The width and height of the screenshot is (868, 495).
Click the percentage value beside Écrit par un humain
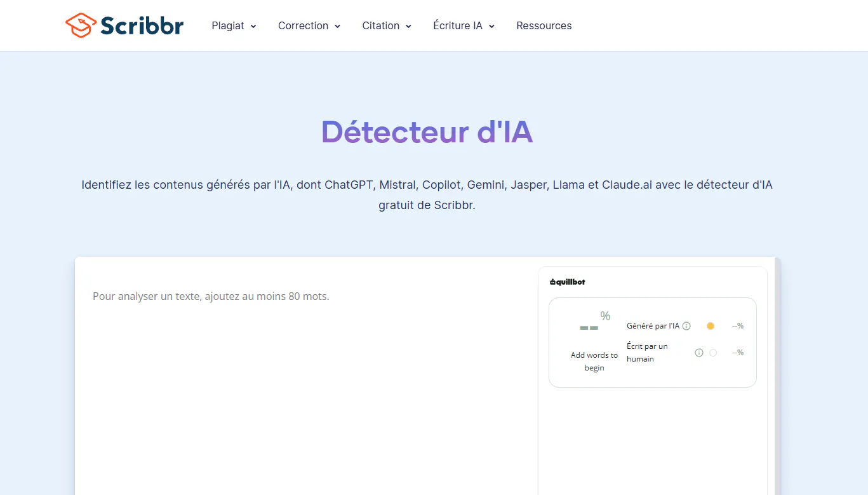point(738,353)
